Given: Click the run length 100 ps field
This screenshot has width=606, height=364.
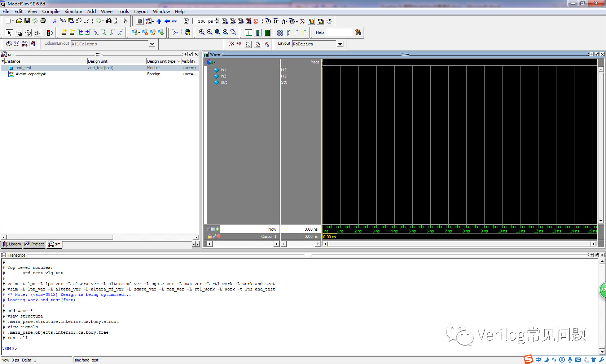Looking at the screenshot, I should (203, 21).
